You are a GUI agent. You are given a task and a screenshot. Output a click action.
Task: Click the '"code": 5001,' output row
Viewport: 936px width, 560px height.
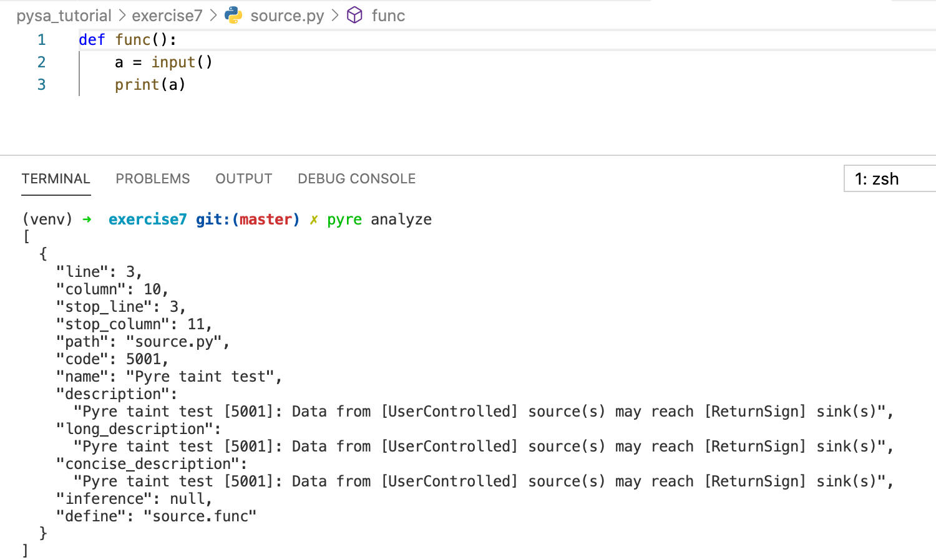tap(112, 359)
